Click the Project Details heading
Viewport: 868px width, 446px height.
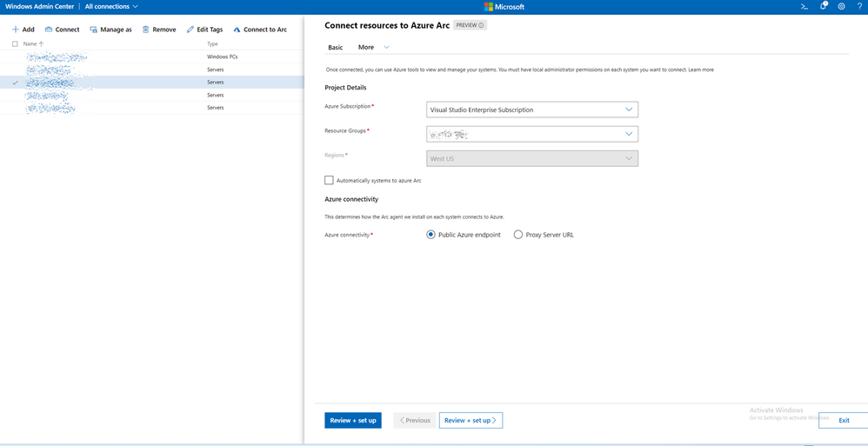click(345, 88)
